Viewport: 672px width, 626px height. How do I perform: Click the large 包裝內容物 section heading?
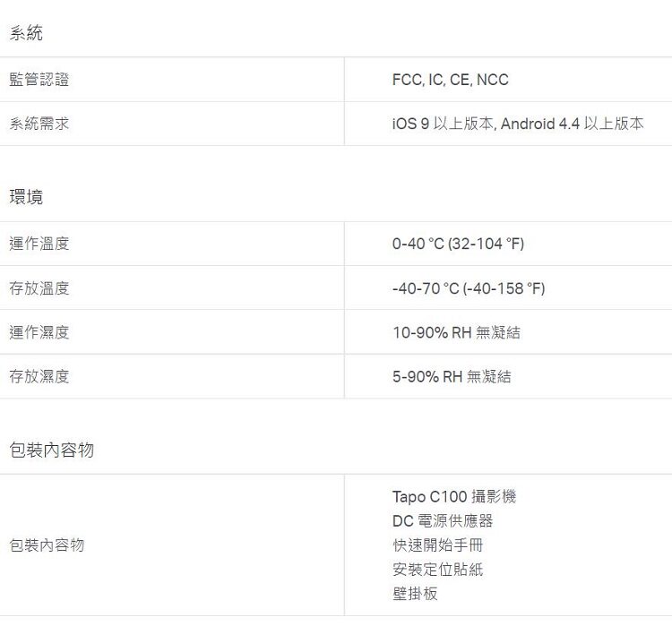tap(51, 450)
